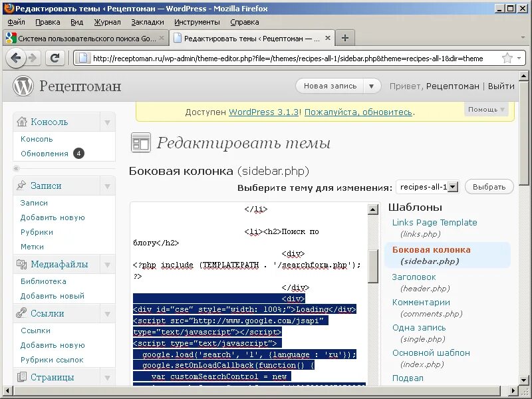Open the theme select dropdown recipes-all-1
This screenshot has width=532, height=399.
428,187
